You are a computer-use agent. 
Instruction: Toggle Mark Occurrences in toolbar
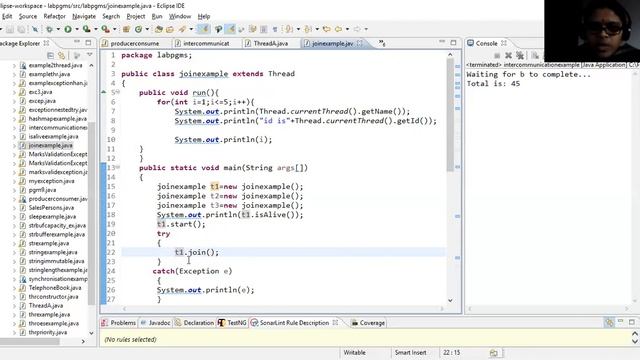tap(231, 29)
